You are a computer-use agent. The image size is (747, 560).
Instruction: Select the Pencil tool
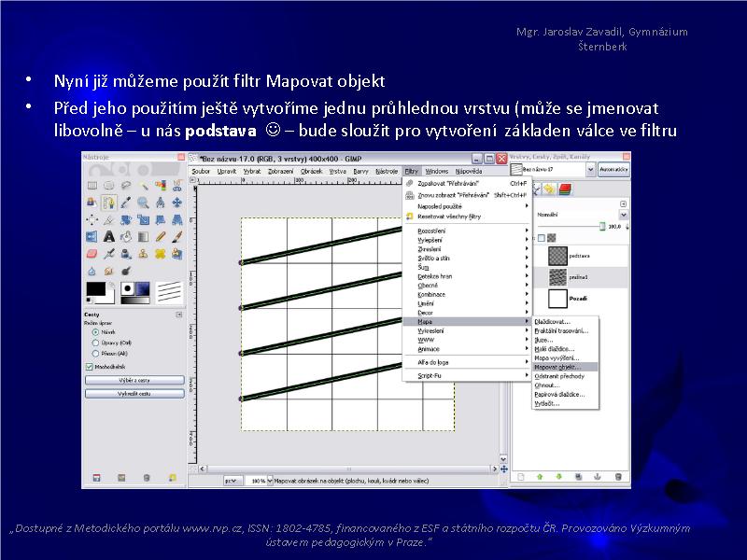[x=160, y=237]
